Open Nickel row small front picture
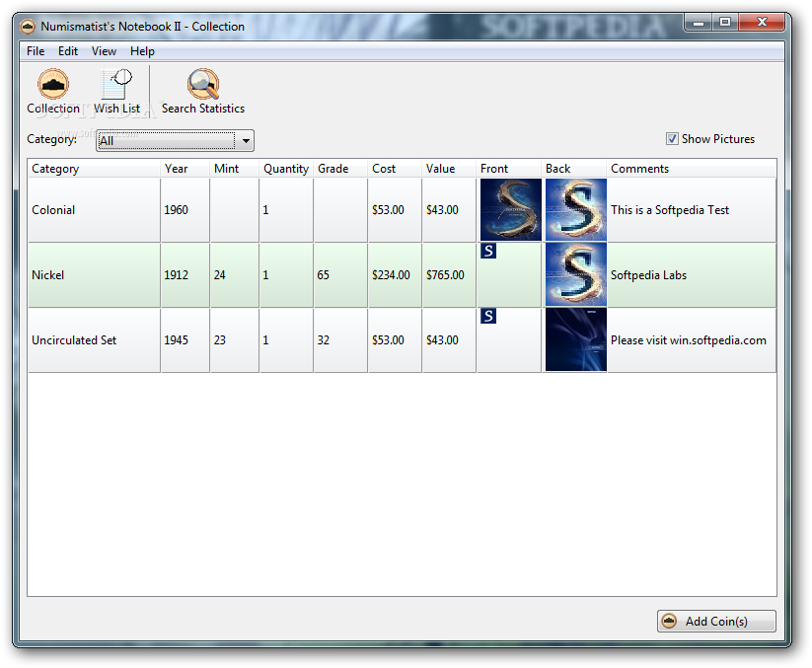The image size is (812, 668). 488,251
